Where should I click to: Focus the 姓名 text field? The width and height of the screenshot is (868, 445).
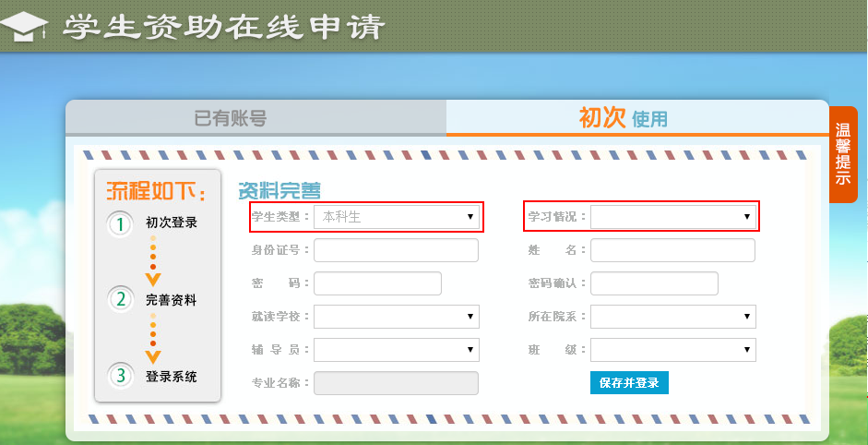(x=672, y=250)
